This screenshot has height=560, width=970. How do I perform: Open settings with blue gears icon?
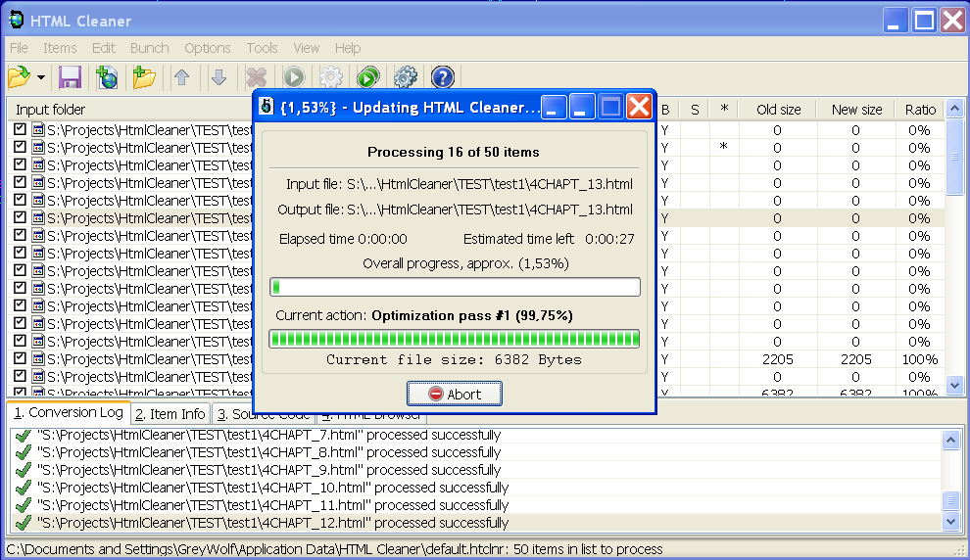tap(406, 77)
